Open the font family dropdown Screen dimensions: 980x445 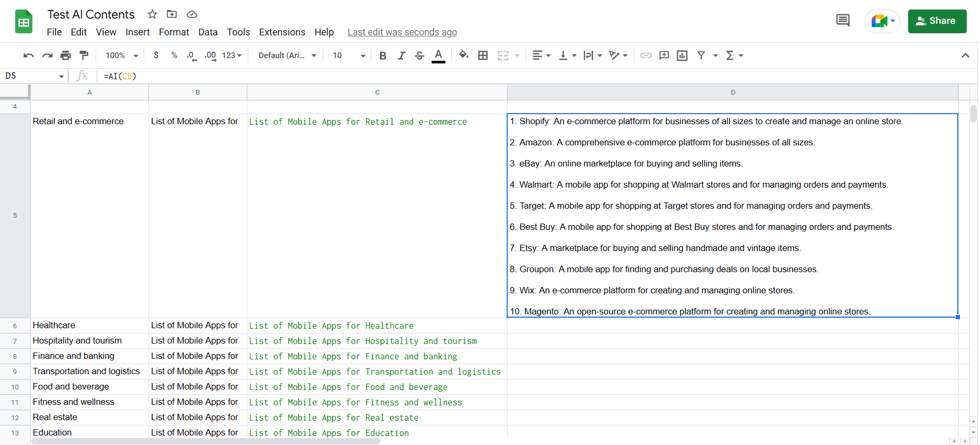[287, 55]
